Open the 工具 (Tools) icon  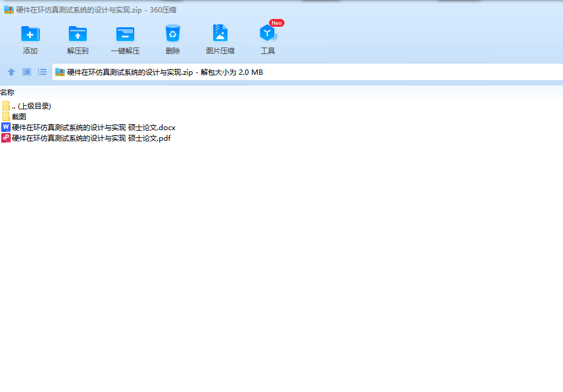coord(268,33)
